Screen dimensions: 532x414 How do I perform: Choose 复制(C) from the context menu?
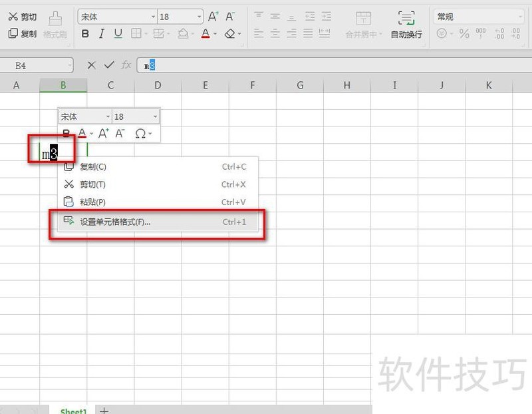pos(158,167)
